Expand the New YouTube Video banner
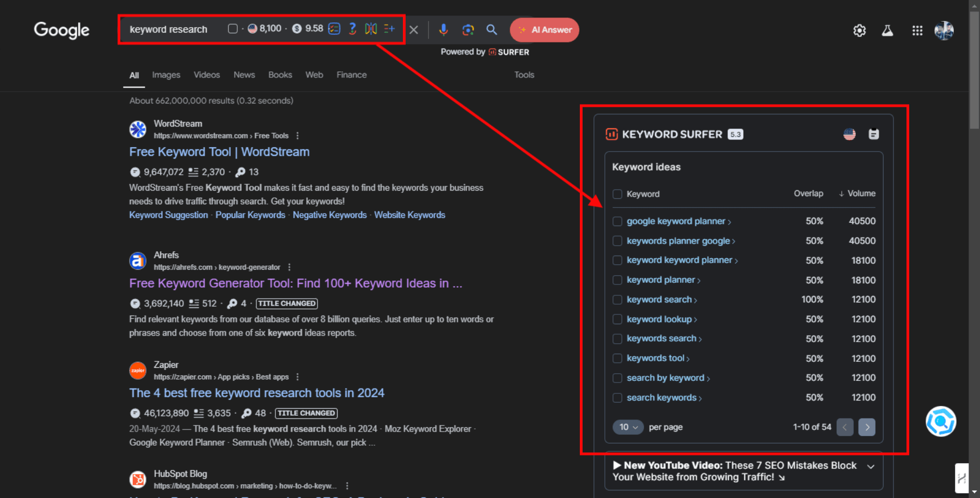 [x=871, y=466]
